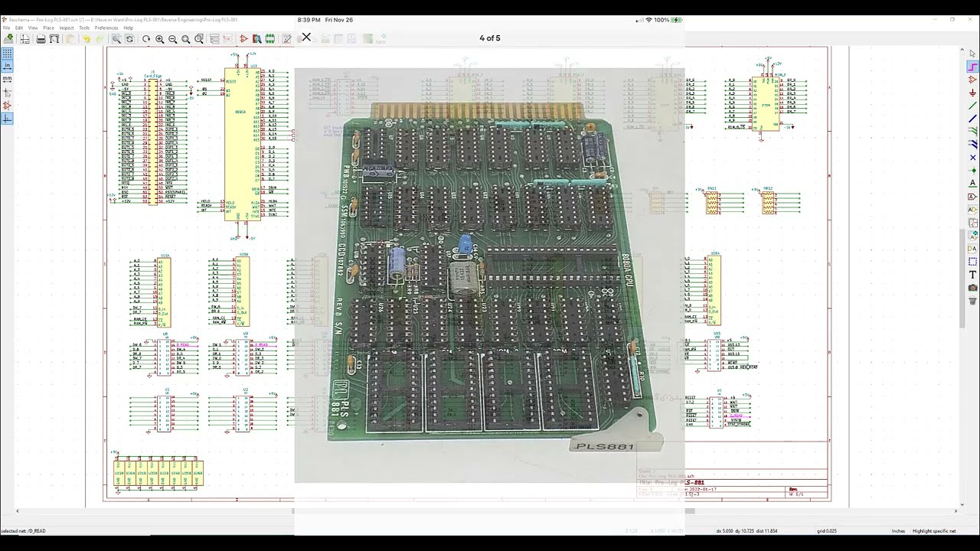Click the PLS-881 circuit board photo
This screenshot has height=551, width=980.
point(490,275)
